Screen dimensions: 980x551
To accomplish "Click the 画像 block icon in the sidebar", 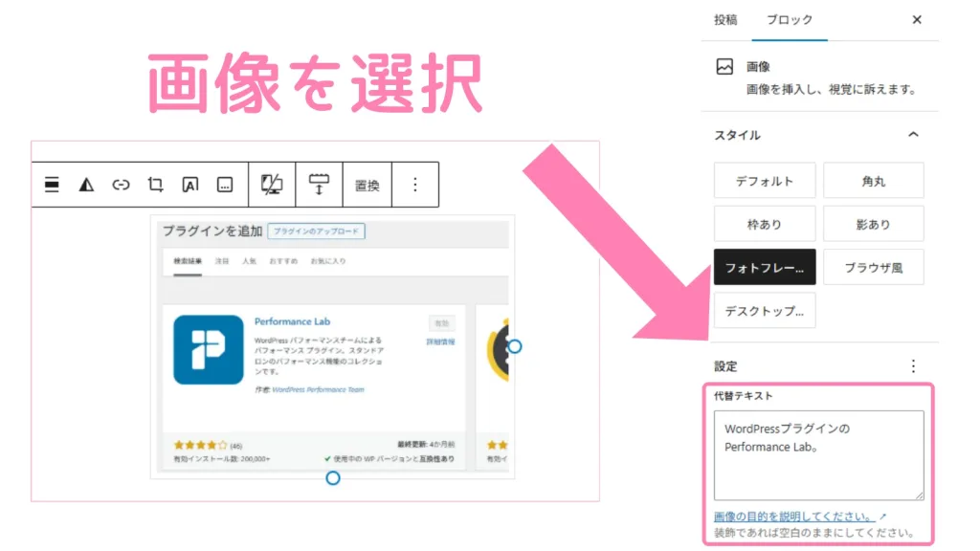I will pos(725,66).
